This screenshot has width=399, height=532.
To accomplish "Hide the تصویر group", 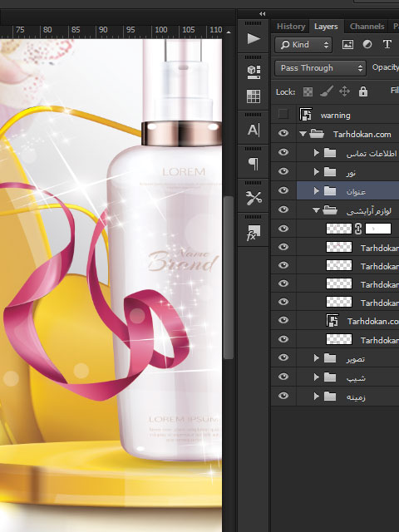I will (283, 357).
